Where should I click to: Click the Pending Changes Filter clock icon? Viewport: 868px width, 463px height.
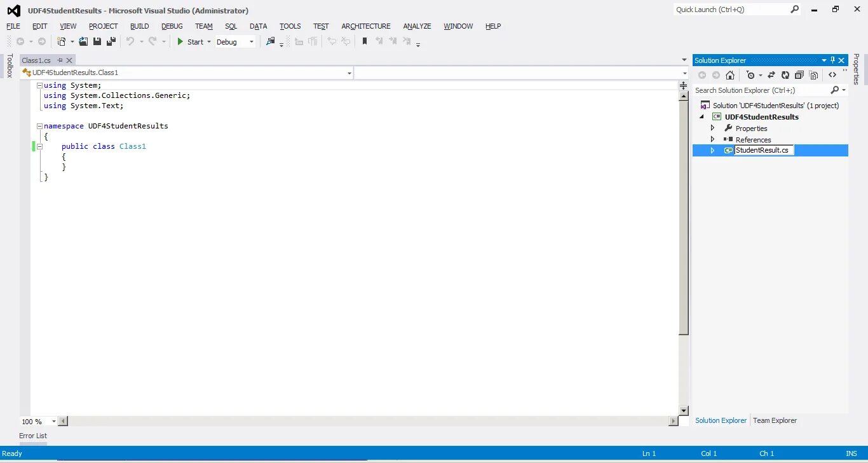(x=750, y=75)
